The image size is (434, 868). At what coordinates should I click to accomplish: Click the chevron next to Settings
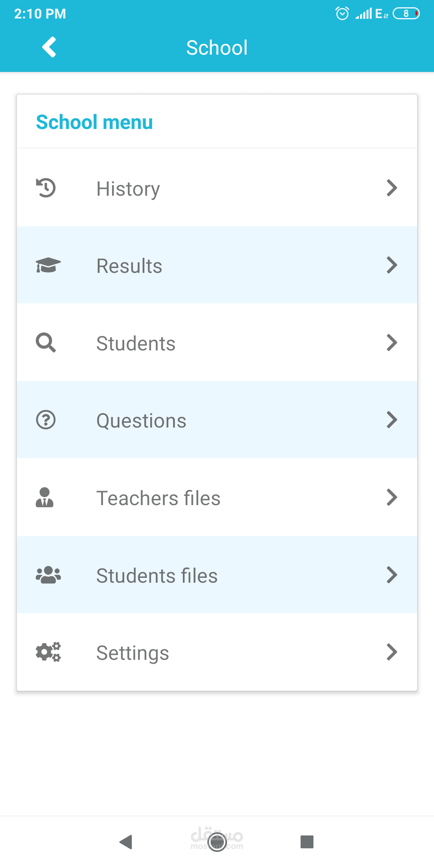(392, 652)
